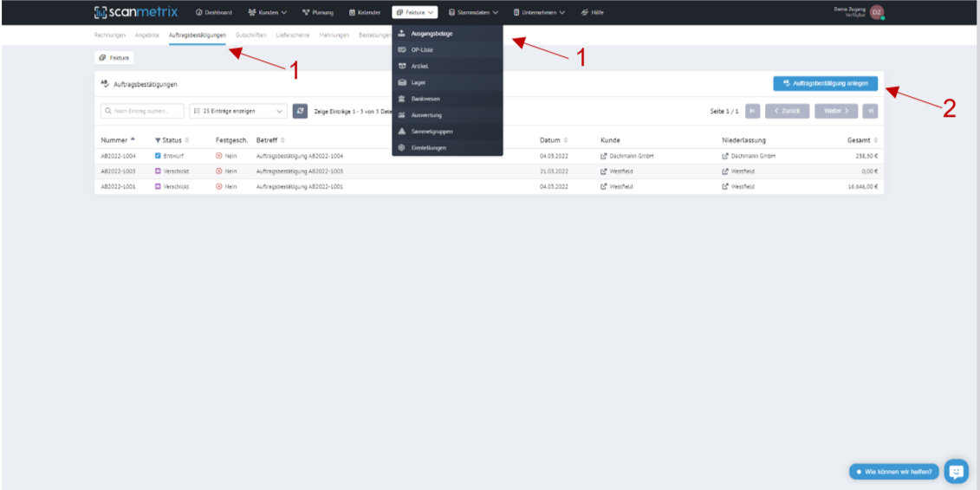Select Ausgangsbelege in Faktura menu
Screen dimensions: 980x490
[447, 33]
